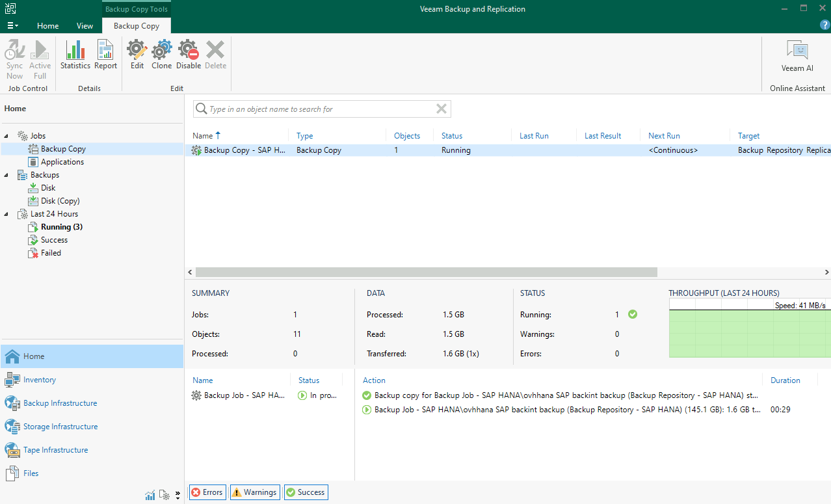This screenshot has height=504, width=831.
Task: Switch to the Home ribbon tab
Action: tap(47, 26)
